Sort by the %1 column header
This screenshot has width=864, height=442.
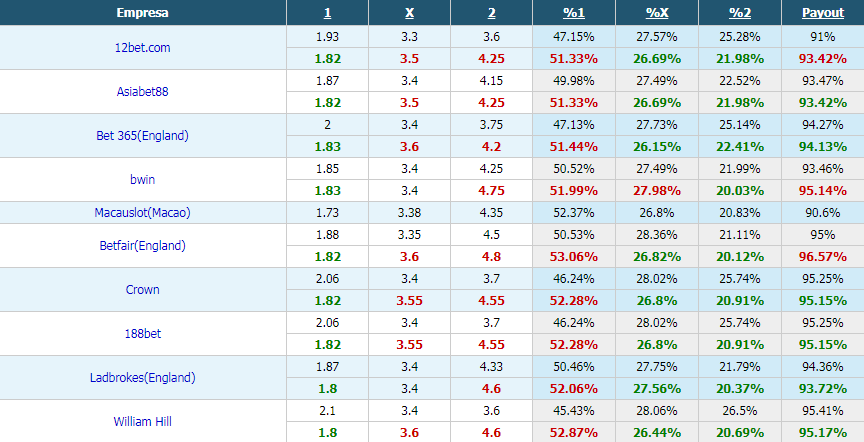pos(574,13)
